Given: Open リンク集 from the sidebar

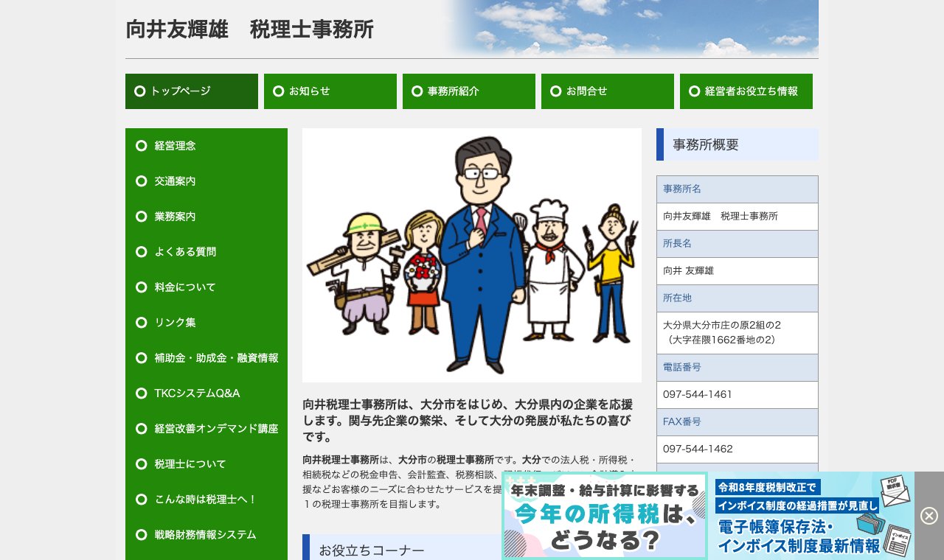Looking at the screenshot, I should tap(206, 323).
